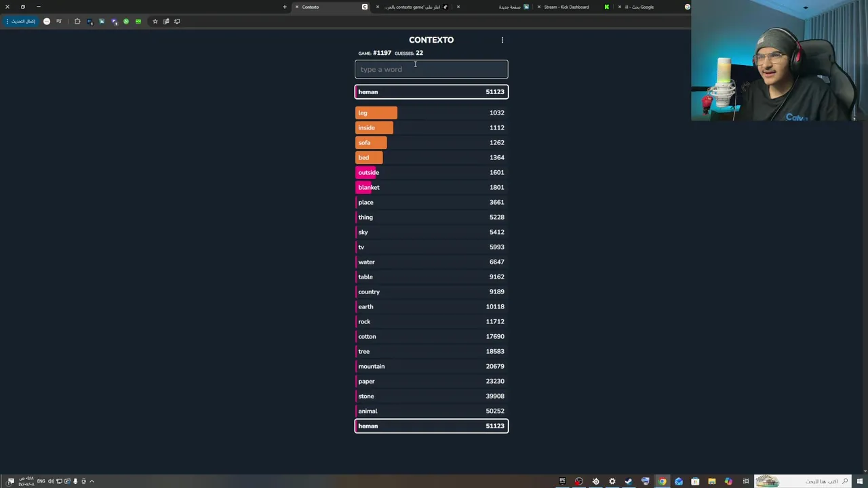This screenshot has height=488, width=868.
Task: Bookmark this page with the star icon
Action: click(x=155, y=21)
